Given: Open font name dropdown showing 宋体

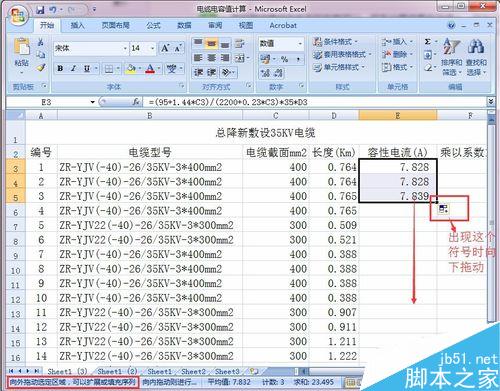Looking at the screenshot, I should pyautogui.click(x=125, y=48).
